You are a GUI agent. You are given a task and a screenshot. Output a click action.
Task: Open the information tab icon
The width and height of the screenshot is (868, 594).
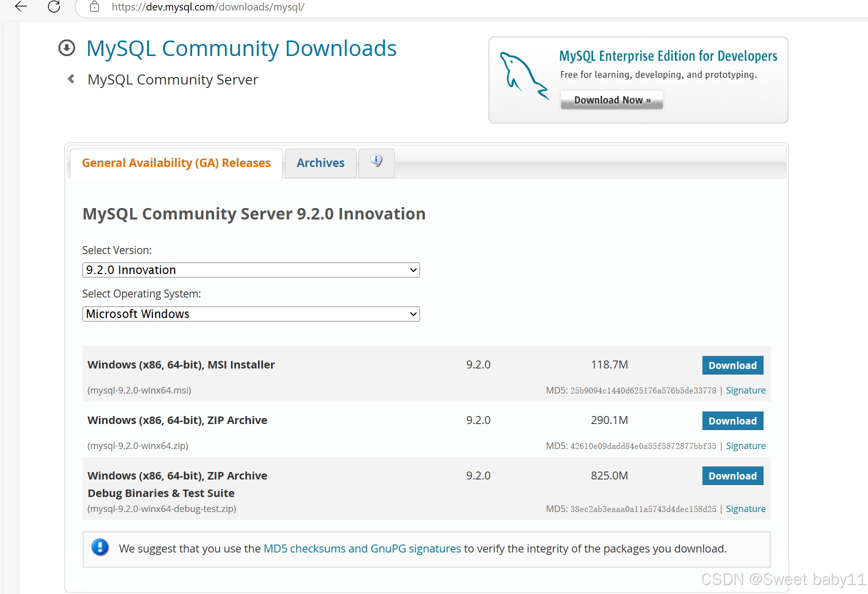pyautogui.click(x=376, y=161)
